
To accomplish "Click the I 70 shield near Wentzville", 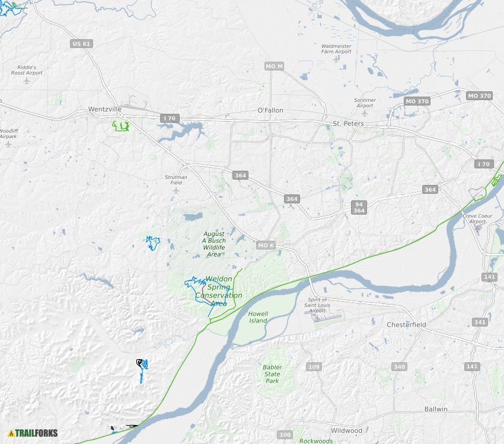I will pos(170,118).
